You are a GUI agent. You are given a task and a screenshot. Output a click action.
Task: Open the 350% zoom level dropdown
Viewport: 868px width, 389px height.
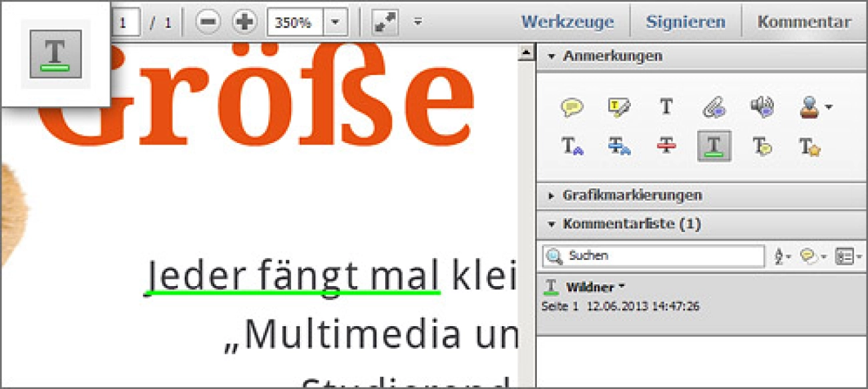point(335,21)
